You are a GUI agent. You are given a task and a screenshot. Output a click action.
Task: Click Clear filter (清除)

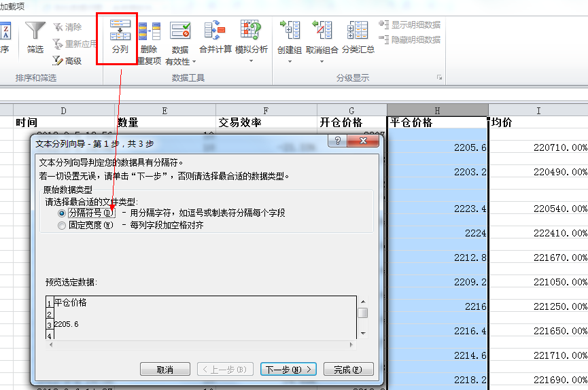pyautogui.click(x=67, y=27)
